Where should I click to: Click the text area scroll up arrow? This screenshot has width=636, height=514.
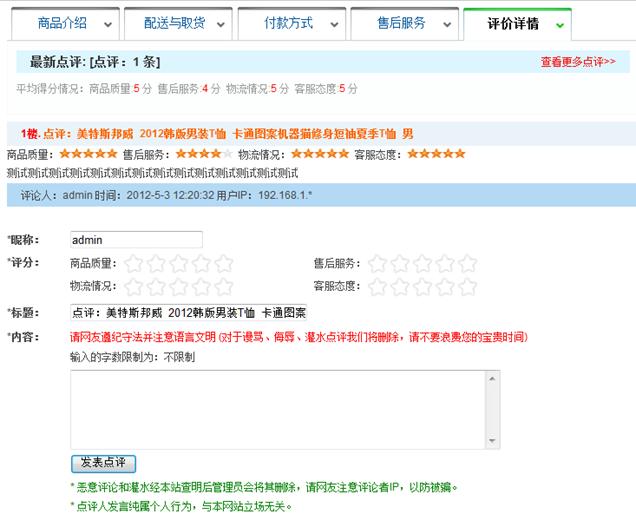(x=492, y=379)
